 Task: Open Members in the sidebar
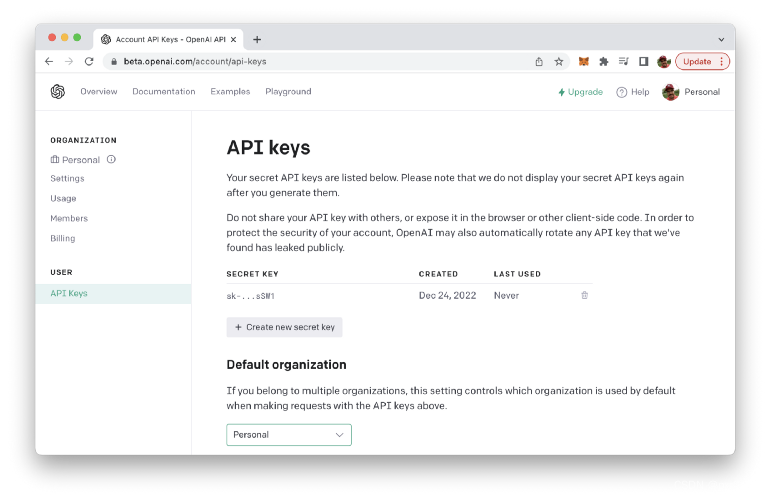click(x=69, y=218)
